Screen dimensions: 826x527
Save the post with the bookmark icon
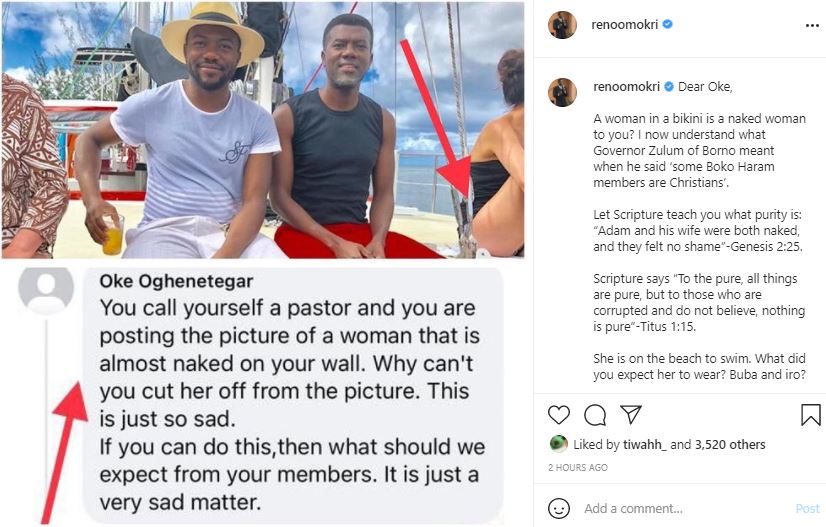coord(810,414)
